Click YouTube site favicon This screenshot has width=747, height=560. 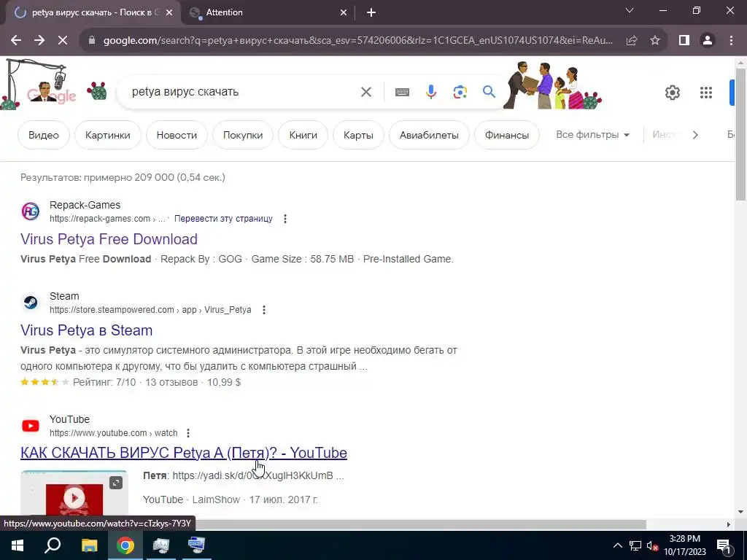pos(31,425)
